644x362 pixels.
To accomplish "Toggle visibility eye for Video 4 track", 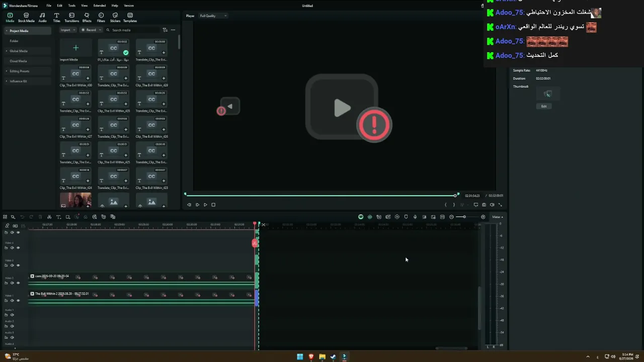I will pyautogui.click(x=18, y=248).
